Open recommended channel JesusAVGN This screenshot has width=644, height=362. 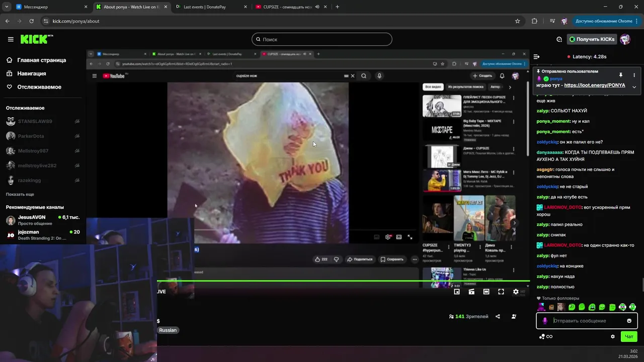(43, 220)
